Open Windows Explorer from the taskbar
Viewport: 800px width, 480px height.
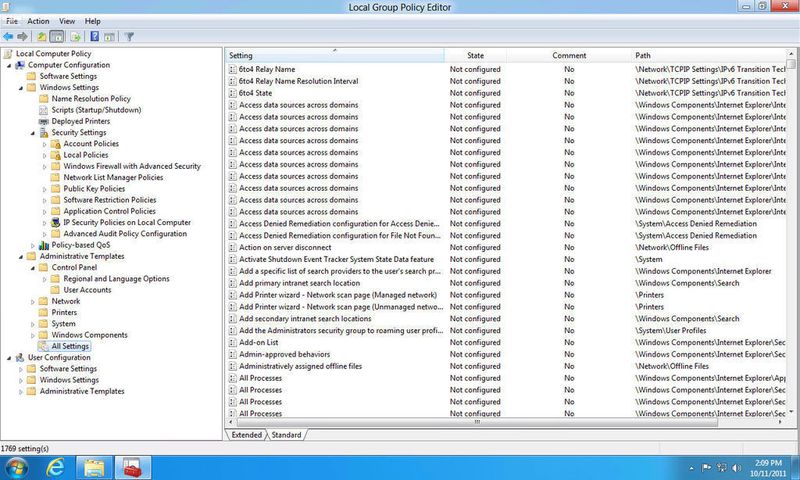click(94, 467)
